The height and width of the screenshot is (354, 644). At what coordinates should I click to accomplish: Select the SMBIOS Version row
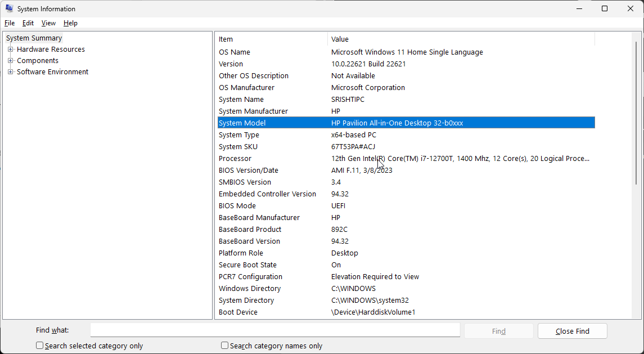click(x=406, y=182)
